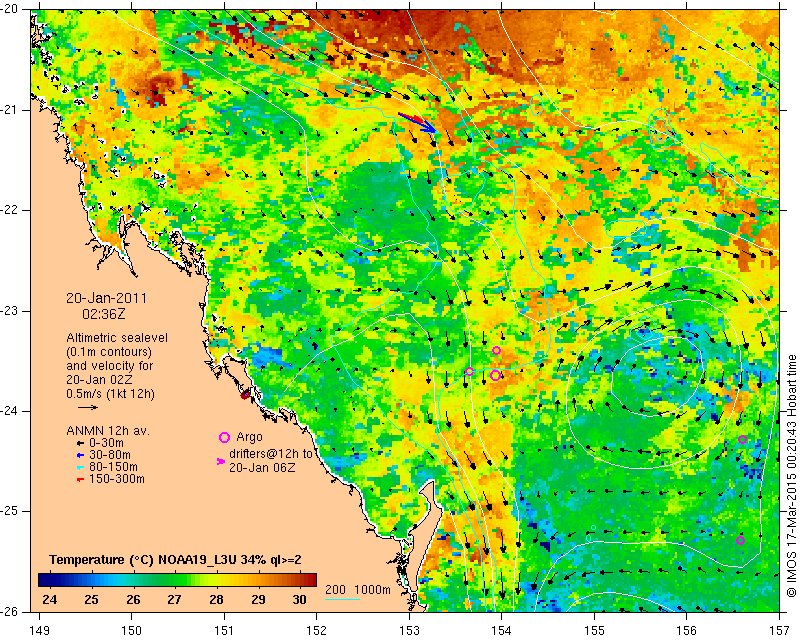Click the 'Temperature (°C) NOAA19_L3U 34% ql>=2' title
Screen dimensions: 800x640
[x=176, y=560]
